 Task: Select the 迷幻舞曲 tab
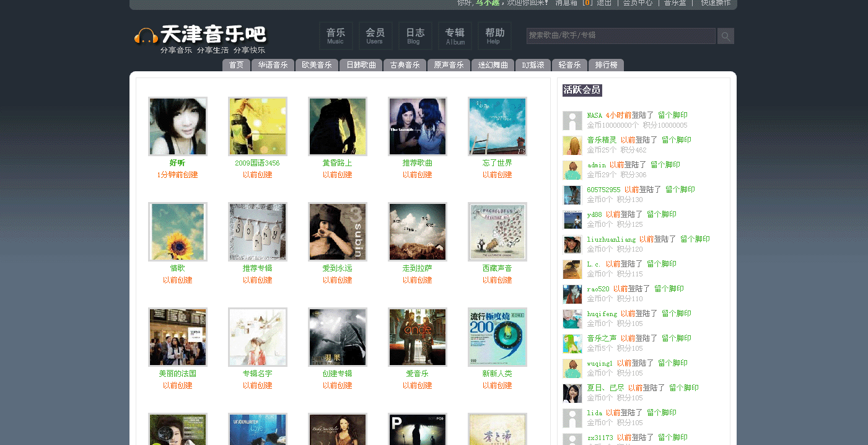493,65
